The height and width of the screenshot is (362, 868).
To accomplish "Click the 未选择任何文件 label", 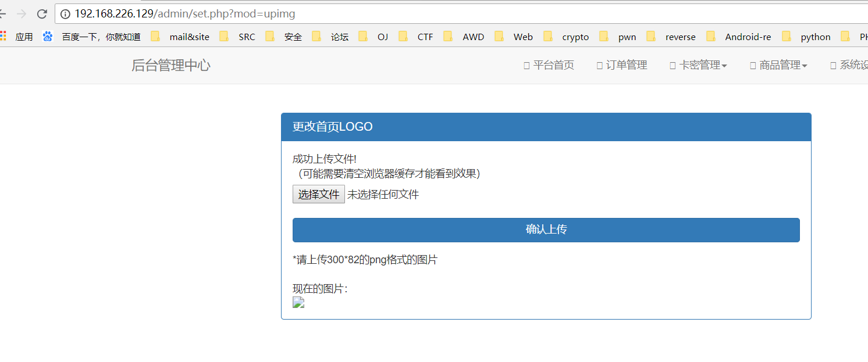I will 383,195.
